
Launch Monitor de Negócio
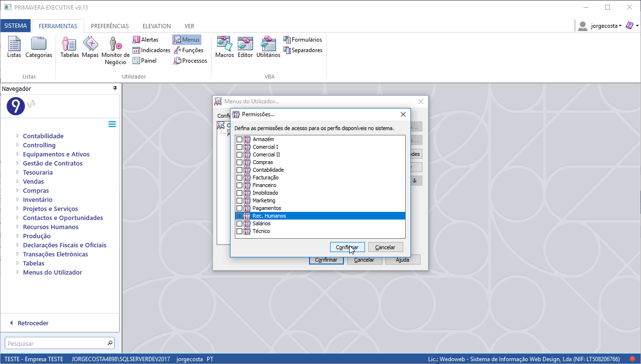coord(115,50)
